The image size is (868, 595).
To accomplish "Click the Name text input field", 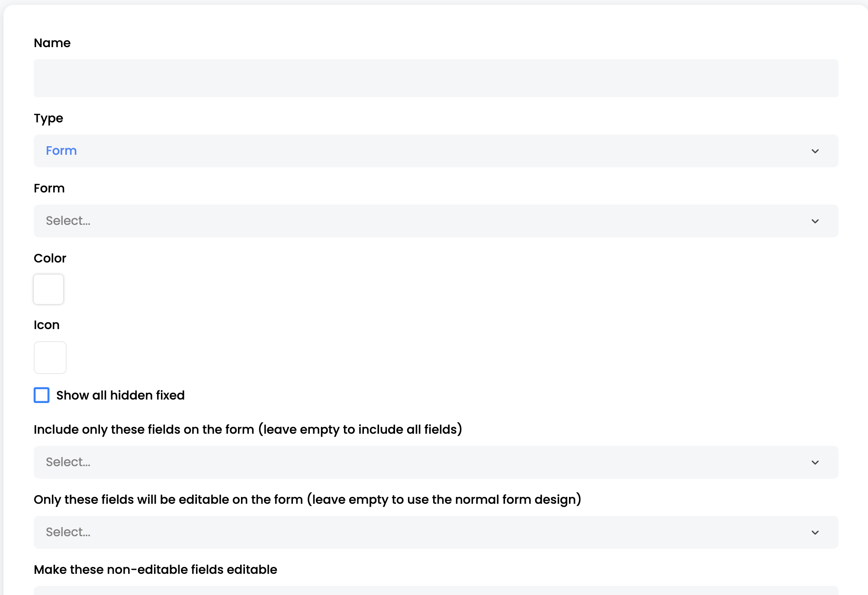I will tap(436, 78).
